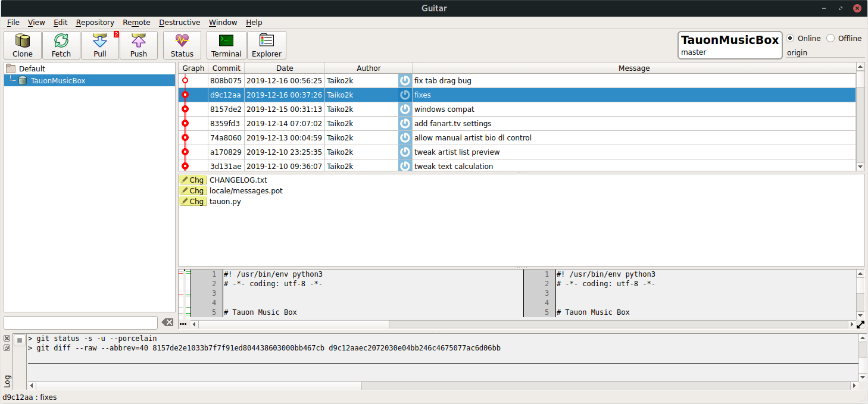Click the diff view horizontal scrollbar left arrow
Viewport: 868px width, 404px height.
point(194,324)
